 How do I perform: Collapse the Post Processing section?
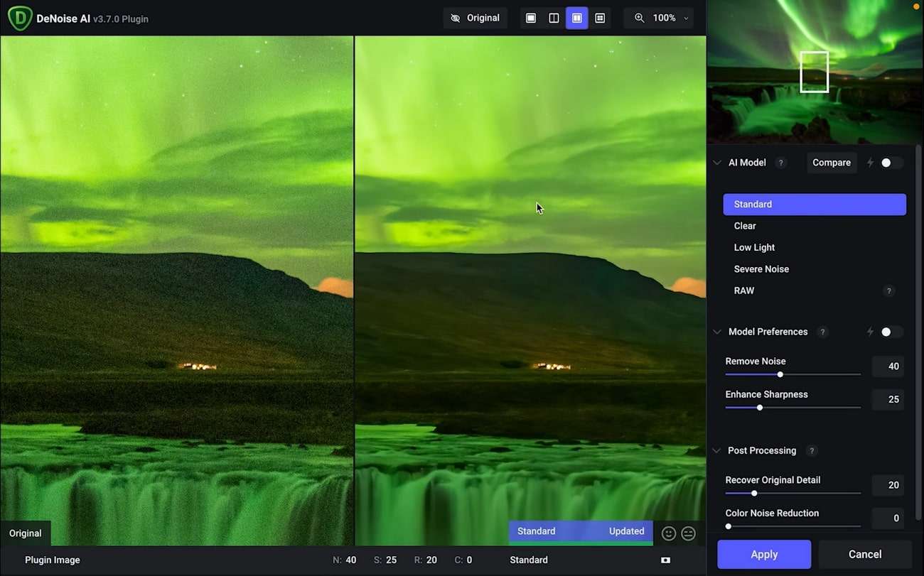click(x=716, y=450)
